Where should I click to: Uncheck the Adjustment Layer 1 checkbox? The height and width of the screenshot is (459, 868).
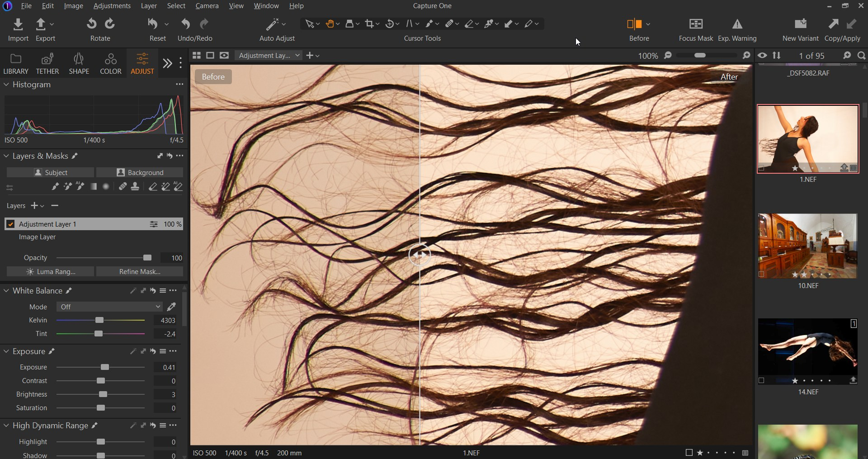[x=11, y=224]
